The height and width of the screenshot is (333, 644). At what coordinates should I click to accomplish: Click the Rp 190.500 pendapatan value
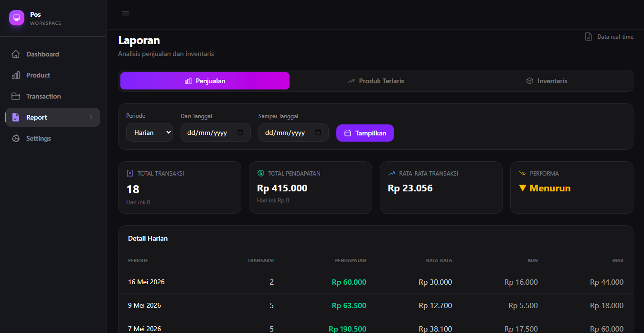(x=347, y=329)
